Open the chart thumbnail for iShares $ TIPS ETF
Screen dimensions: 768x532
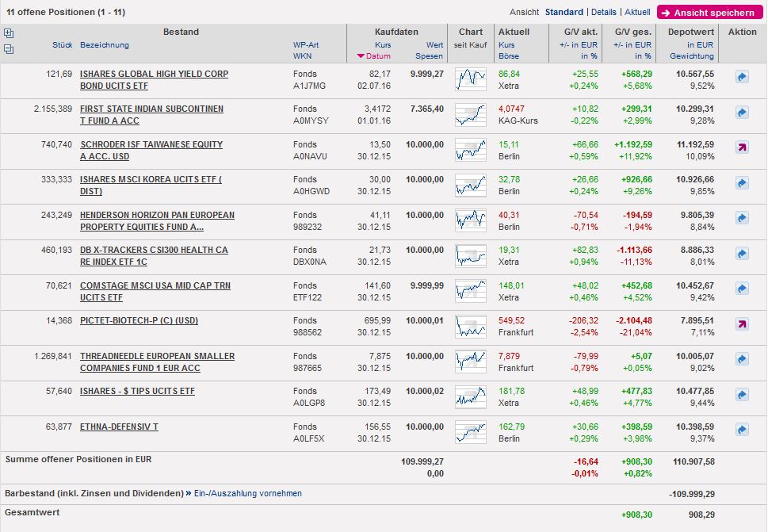[470, 396]
